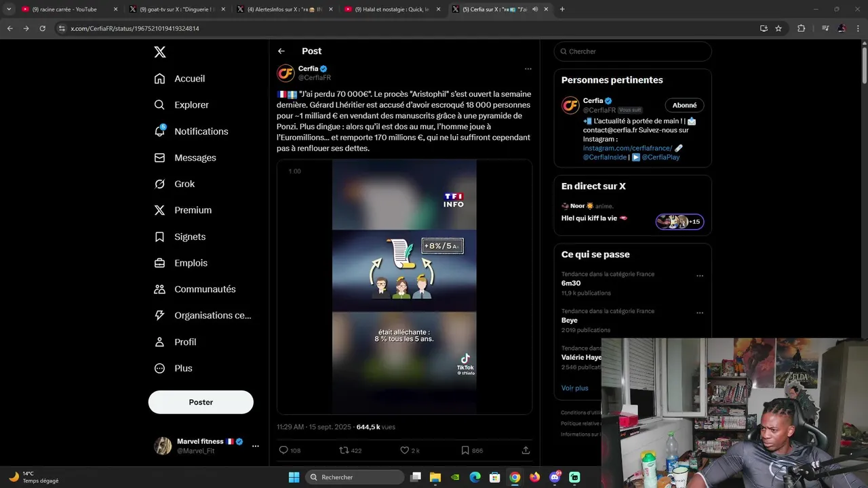Open options for Beye trend

(700, 313)
